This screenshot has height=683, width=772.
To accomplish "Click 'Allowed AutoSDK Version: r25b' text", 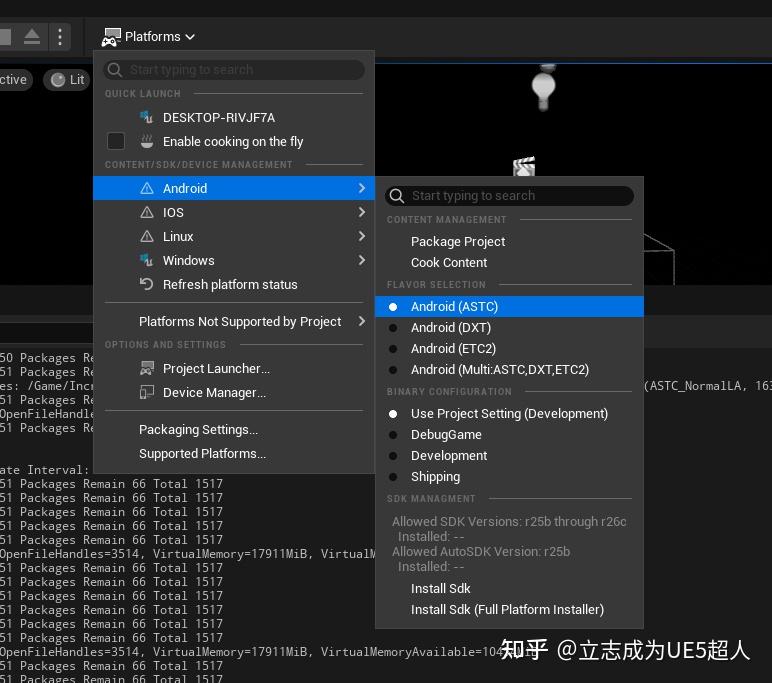I will pos(481,552).
